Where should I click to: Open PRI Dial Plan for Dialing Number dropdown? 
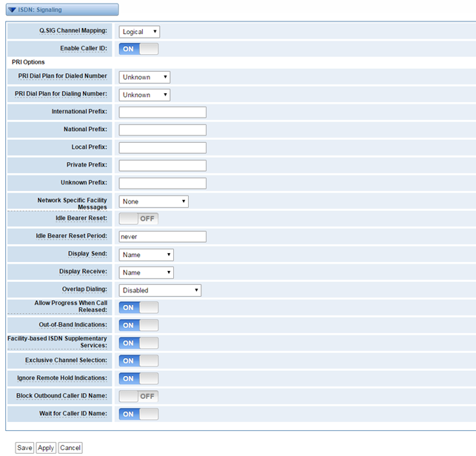tap(144, 95)
